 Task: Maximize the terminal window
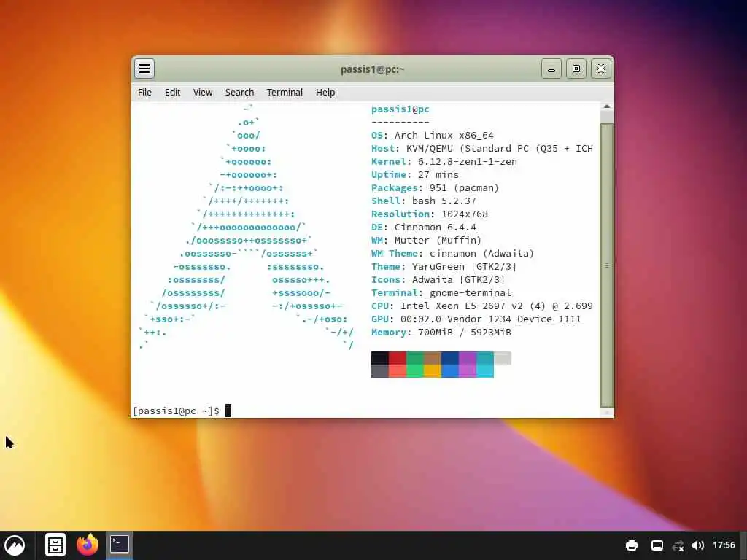coord(576,69)
